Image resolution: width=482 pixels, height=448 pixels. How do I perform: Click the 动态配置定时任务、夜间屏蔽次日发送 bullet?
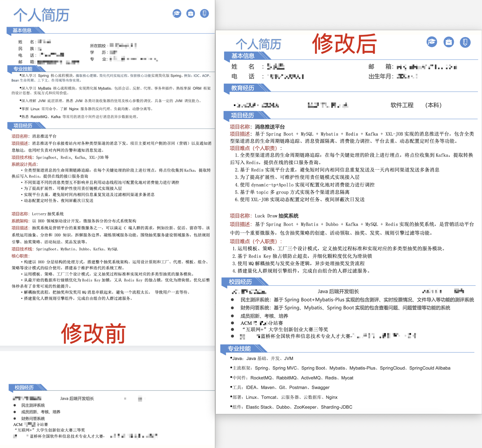pos(57,201)
